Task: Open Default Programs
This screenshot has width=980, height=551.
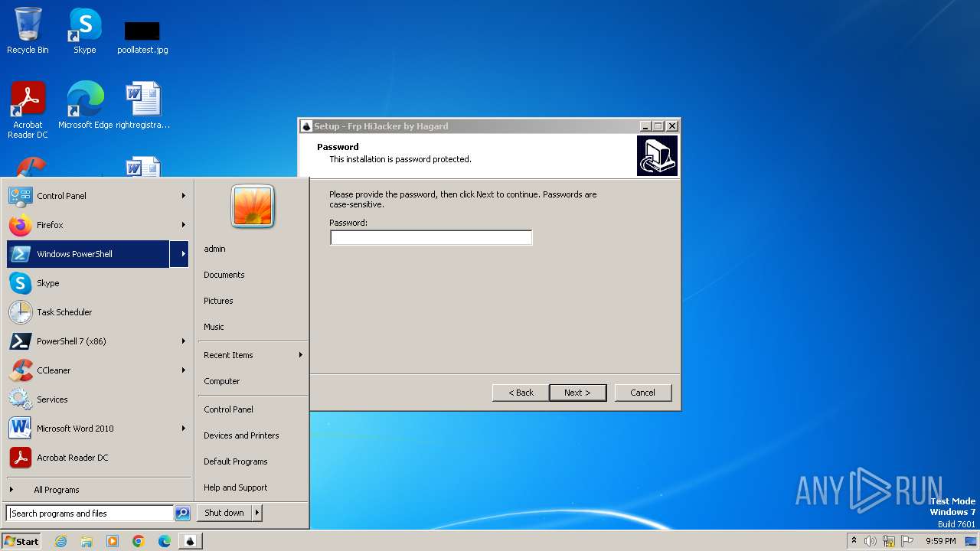Action: click(253, 461)
